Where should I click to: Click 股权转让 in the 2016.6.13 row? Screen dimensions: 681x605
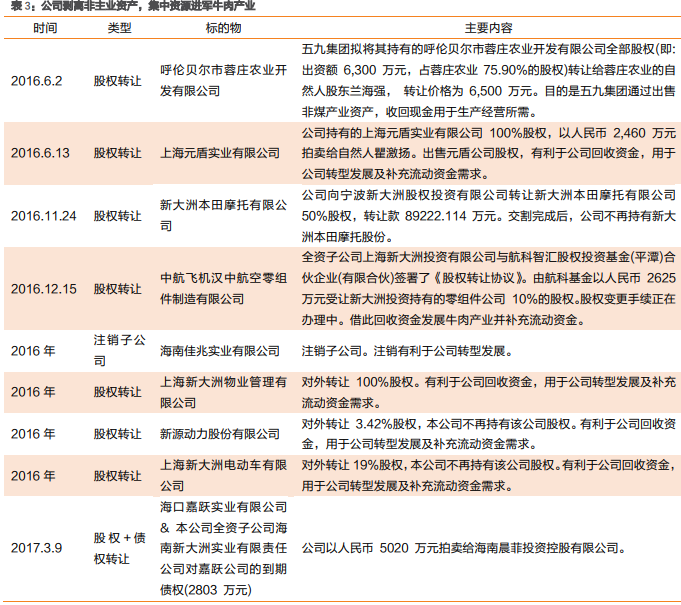pos(118,153)
